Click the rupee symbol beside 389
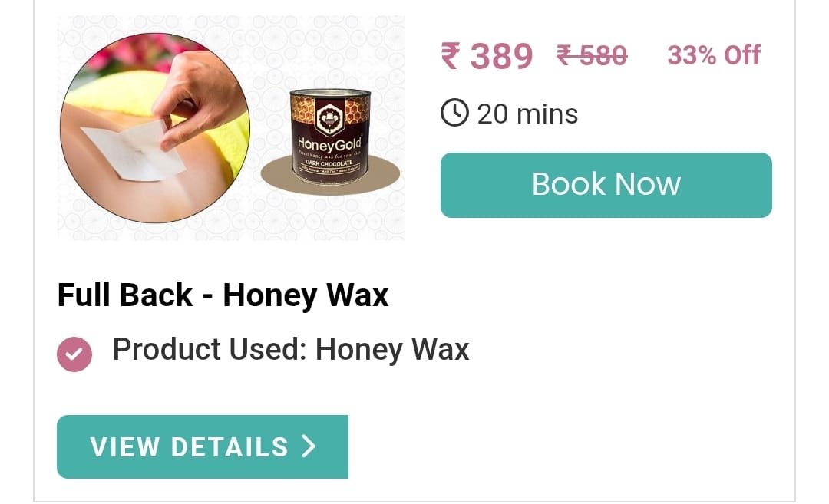Image resolution: width=829 pixels, height=504 pixels. click(x=451, y=55)
